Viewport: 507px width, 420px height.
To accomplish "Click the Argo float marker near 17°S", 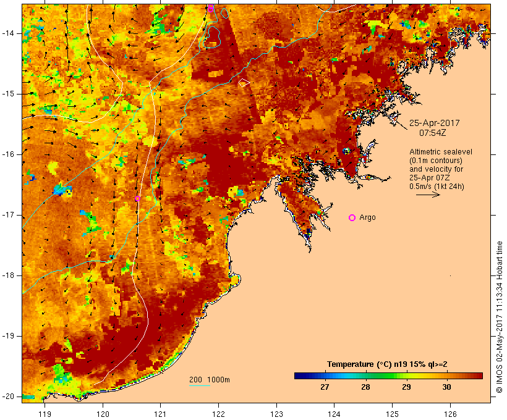I will [x=137, y=198].
